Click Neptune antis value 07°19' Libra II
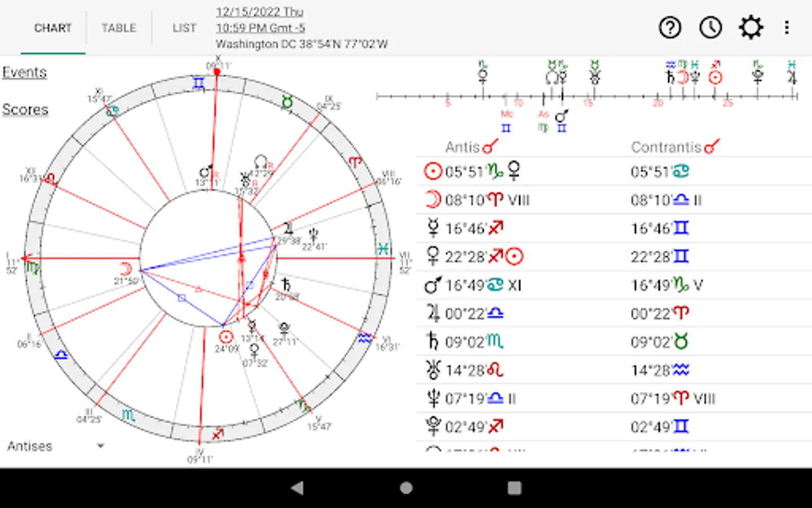Screen dimensions: 812x508 [x=481, y=398]
